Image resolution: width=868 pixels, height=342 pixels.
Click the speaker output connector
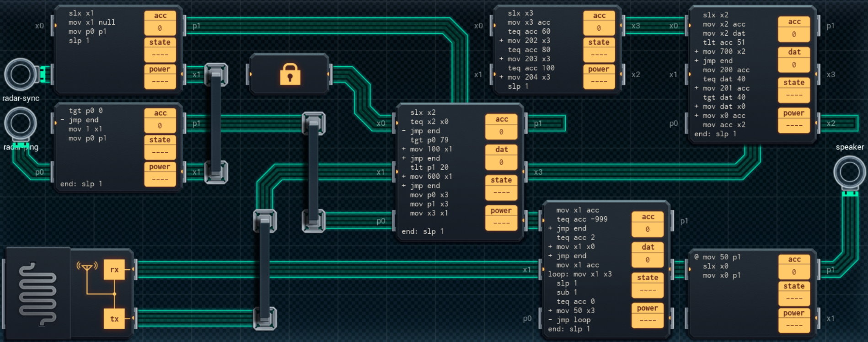point(849,172)
